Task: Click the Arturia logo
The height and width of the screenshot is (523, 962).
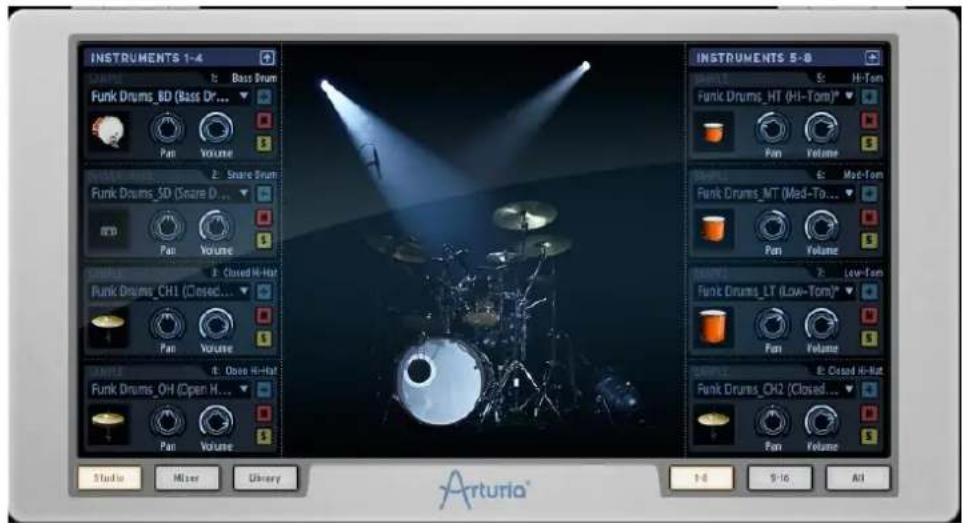Action: point(484,489)
